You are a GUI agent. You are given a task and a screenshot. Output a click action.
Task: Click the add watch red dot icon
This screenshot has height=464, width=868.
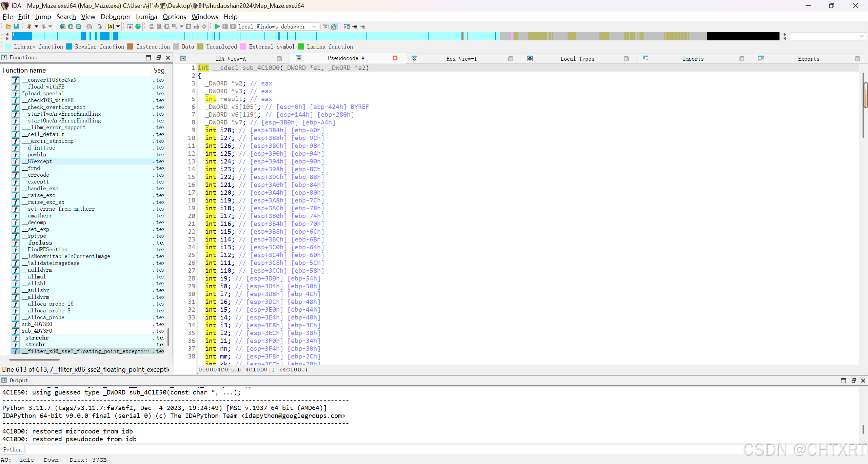[x=355, y=26]
